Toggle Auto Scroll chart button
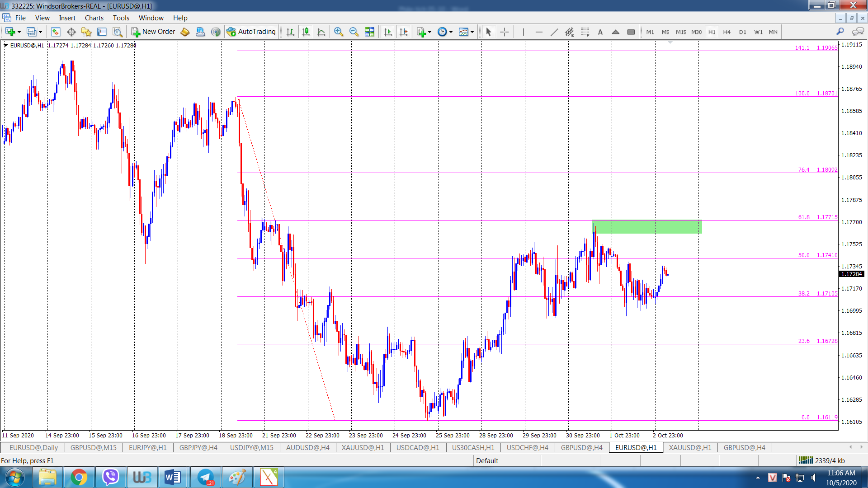 pos(388,32)
